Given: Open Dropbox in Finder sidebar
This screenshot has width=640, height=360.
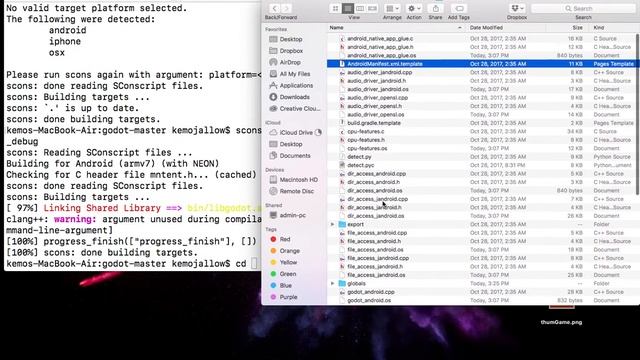Looking at the screenshot, I should [291, 51].
